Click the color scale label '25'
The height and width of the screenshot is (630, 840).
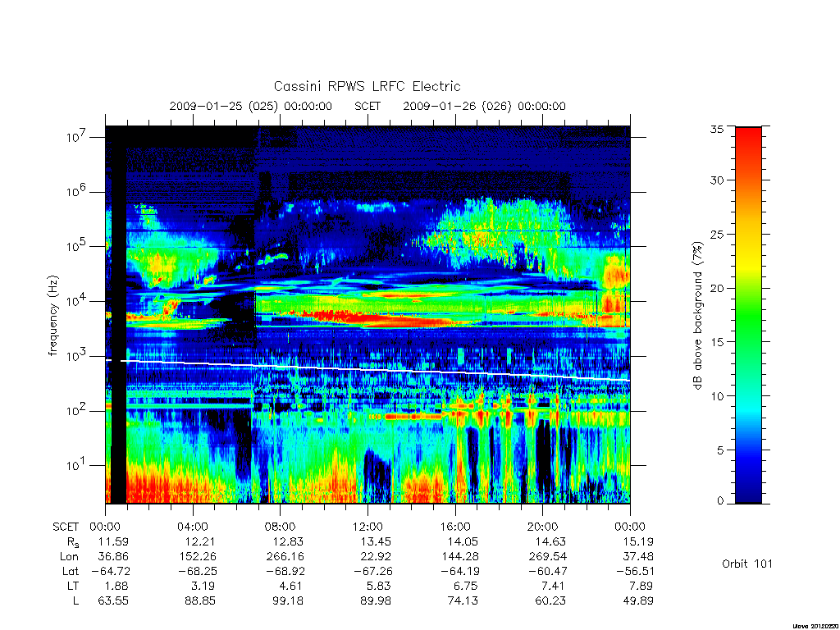717,234
